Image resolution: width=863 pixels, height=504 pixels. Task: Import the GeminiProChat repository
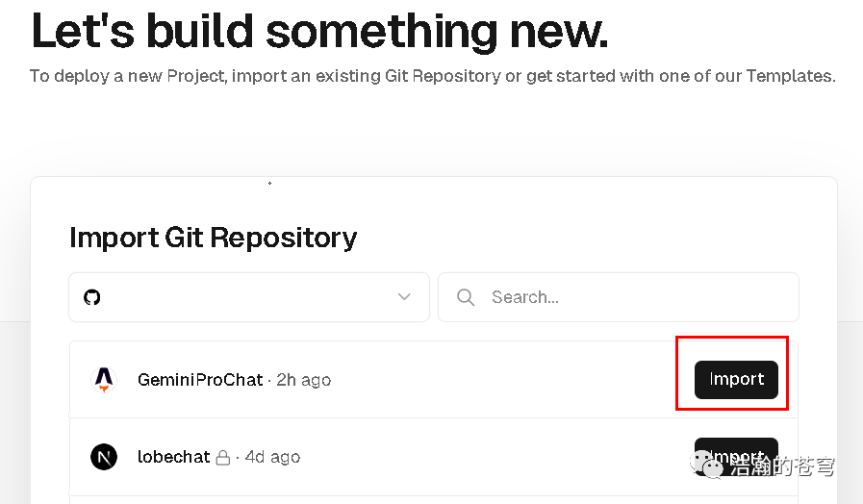point(736,380)
